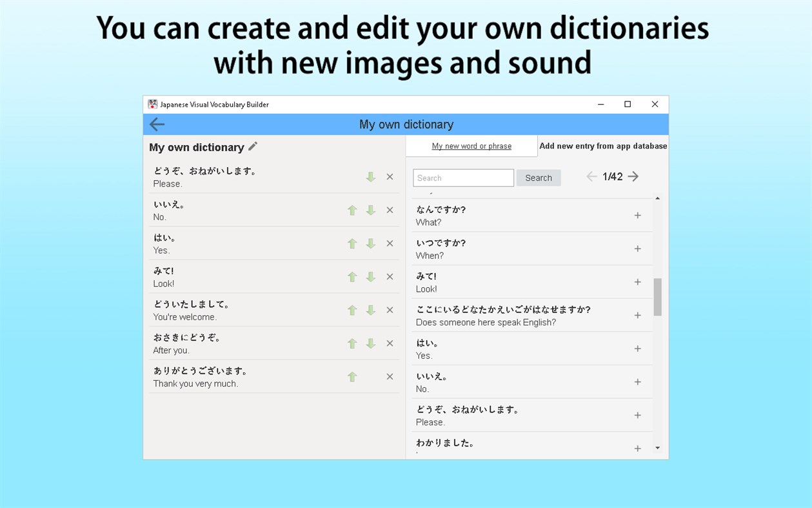This screenshot has width=812, height=508.
Task: Go to the previous database page with left arrow
Action: (x=591, y=176)
